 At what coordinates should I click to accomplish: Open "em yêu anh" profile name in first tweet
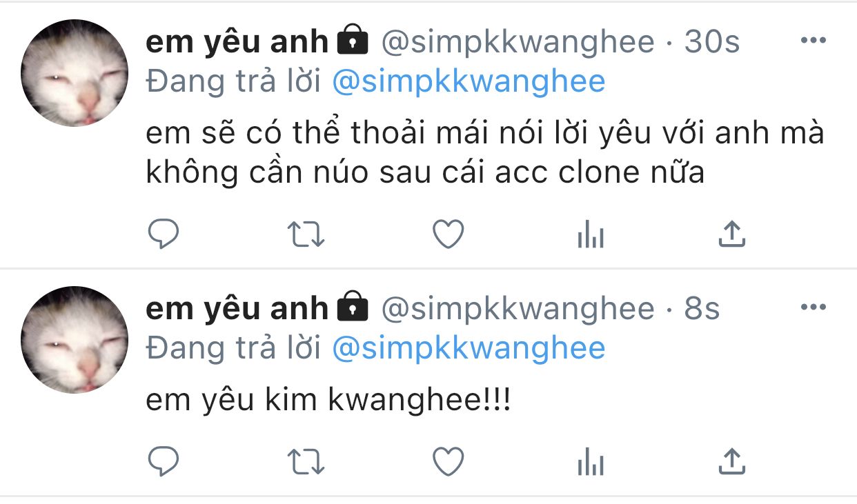pos(237,43)
